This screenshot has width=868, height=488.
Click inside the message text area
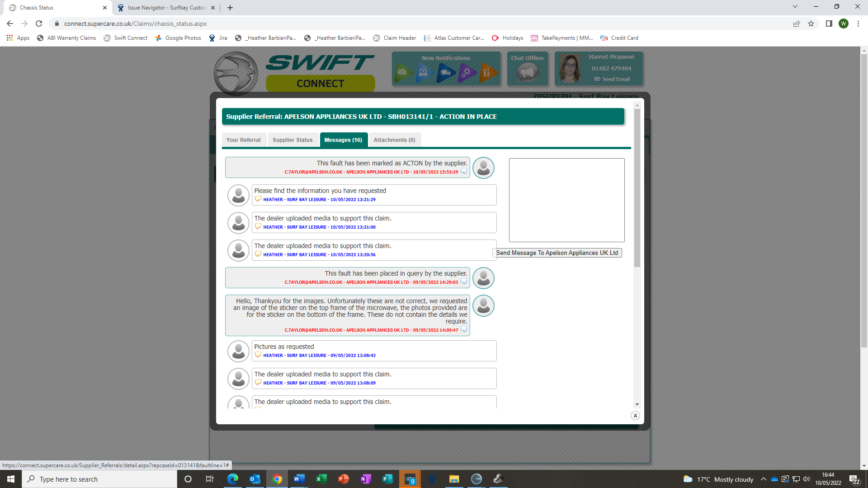tap(566, 200)
